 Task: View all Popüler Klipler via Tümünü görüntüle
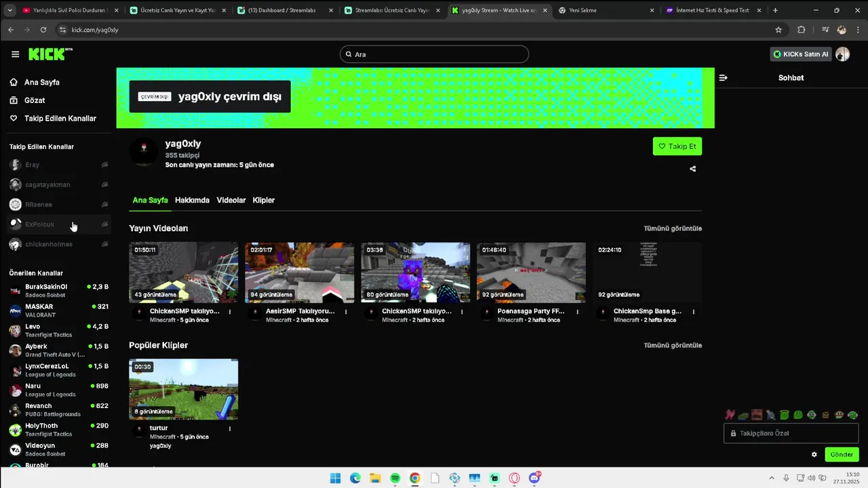[x=673, y=345]
